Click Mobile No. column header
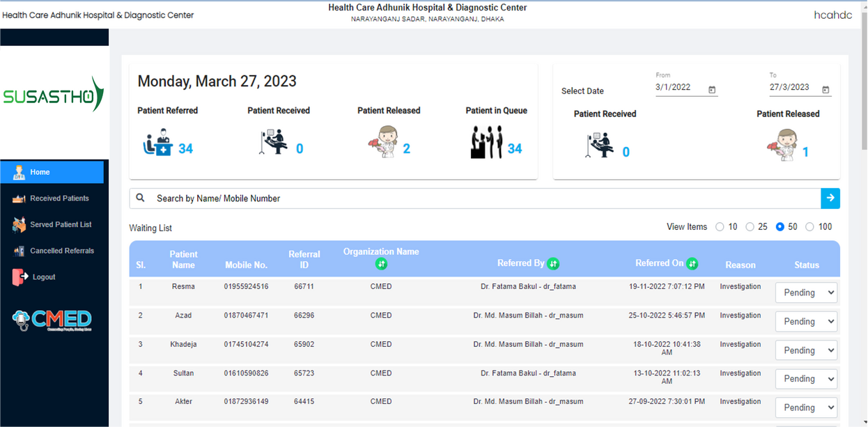The image size is (868, 427). 246,265
